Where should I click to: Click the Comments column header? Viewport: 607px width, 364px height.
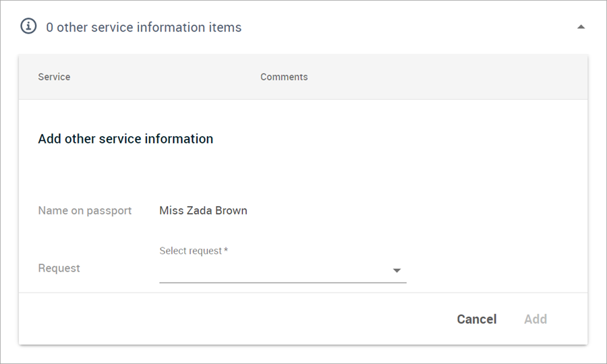coord(284,77)
